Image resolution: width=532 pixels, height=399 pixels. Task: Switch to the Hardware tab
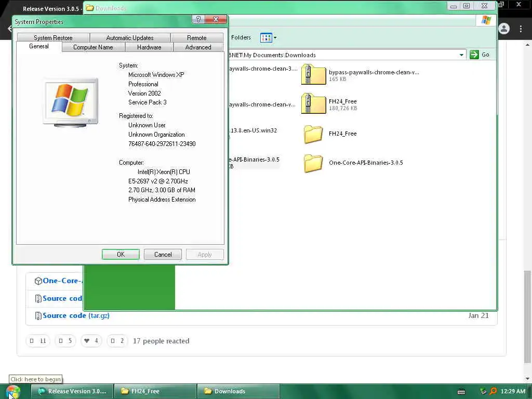point(149,47)
